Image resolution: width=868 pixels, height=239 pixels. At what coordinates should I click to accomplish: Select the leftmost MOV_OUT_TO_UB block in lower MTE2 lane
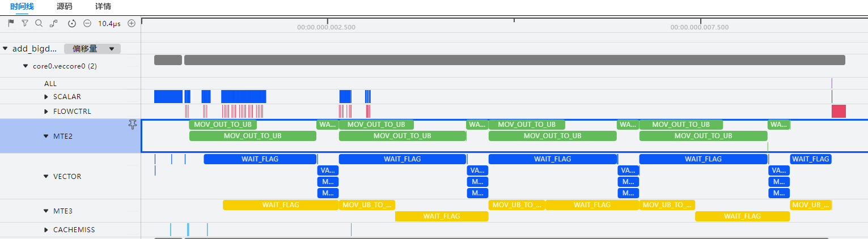252,136
